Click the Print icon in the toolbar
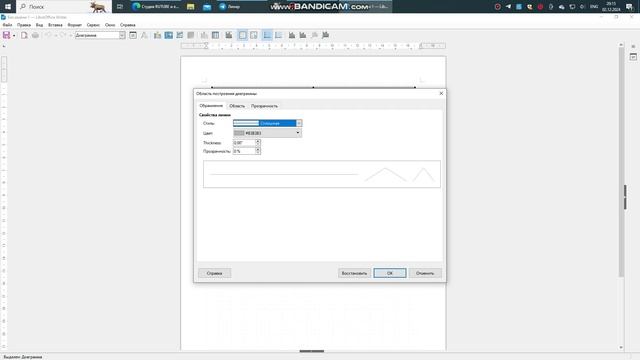Image resolution: width=640 pixels, height=360 pixels. coord(36,36)
